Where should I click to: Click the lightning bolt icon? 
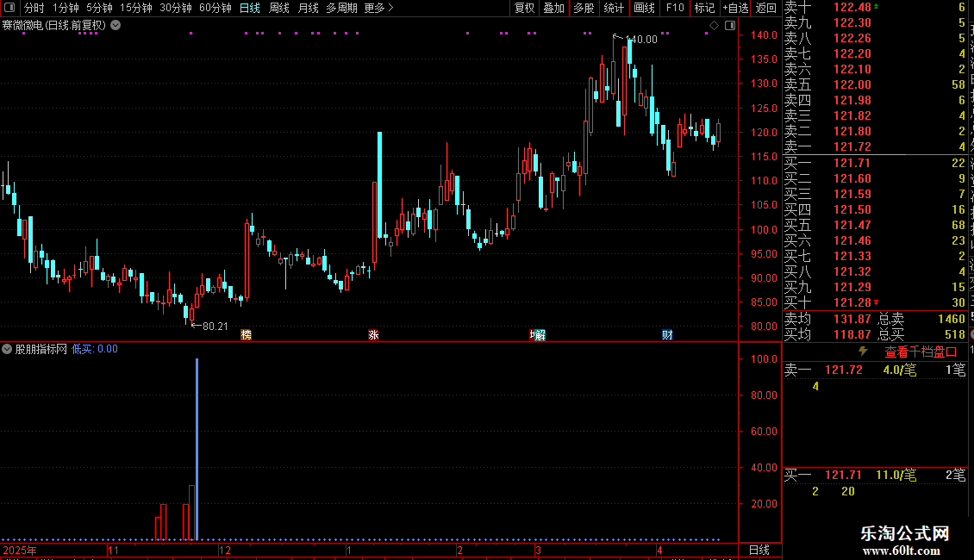click(x=863, y=352)
